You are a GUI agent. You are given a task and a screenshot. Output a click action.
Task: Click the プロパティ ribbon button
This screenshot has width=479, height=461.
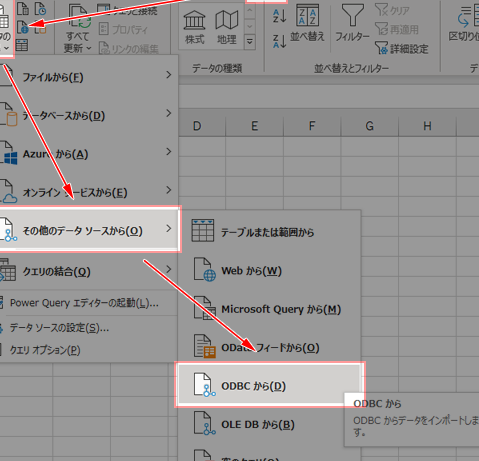click(x=123, y=29)
